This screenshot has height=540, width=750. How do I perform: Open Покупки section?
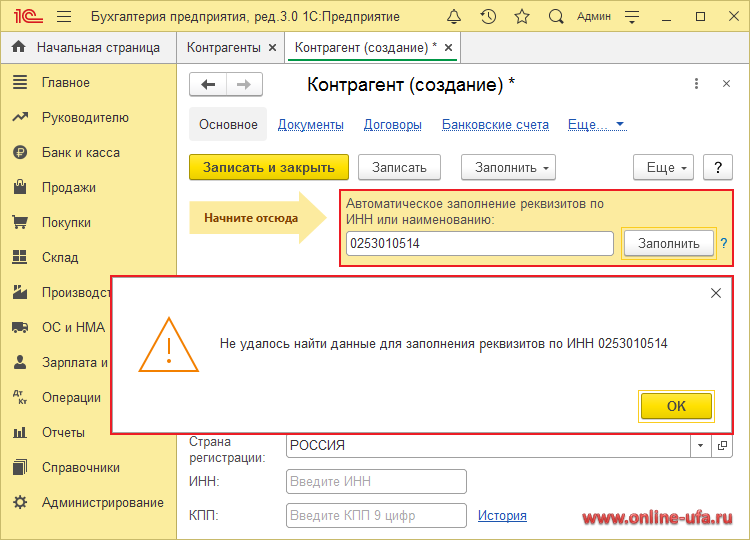66,222
